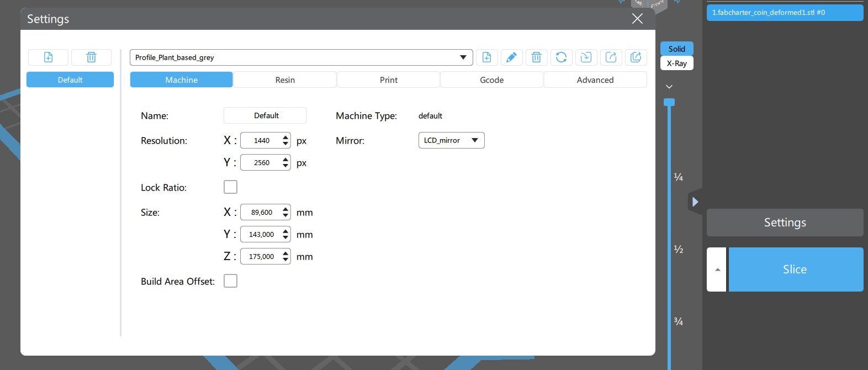The height and width of the screenshot is (370, 868).
Task: Click the Size X value field
Action: click(261, 212)
